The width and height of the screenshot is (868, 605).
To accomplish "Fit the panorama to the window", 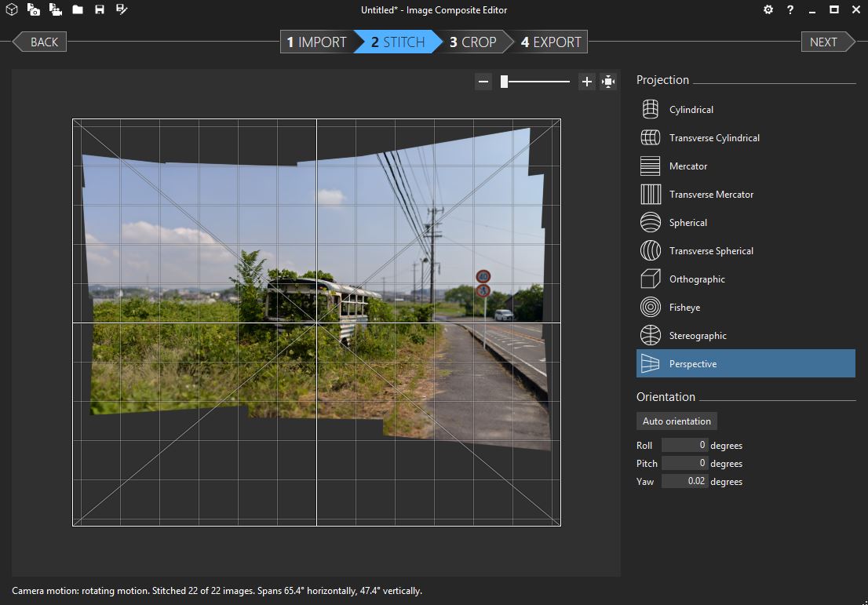I will coord(608,82).
